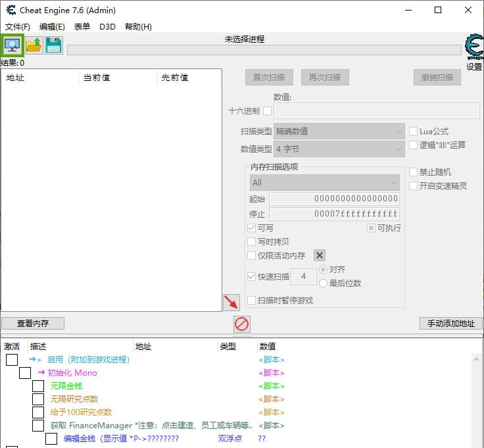Enable the Lua公式 checkbox
Image resolution: width=484 pixels, height=448 pixels.
414,131
